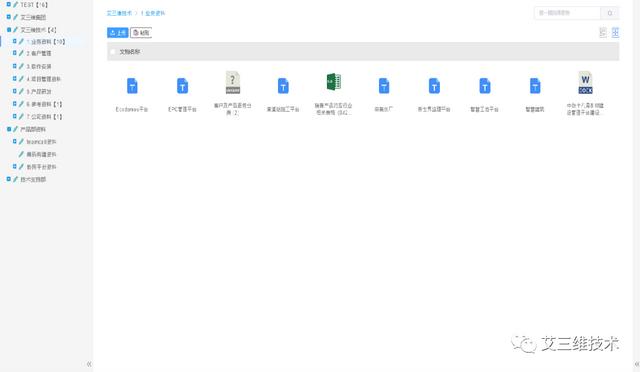Switch to grid view icon
The width and height of the screenshot is (640, 372).
pos(615,33)
